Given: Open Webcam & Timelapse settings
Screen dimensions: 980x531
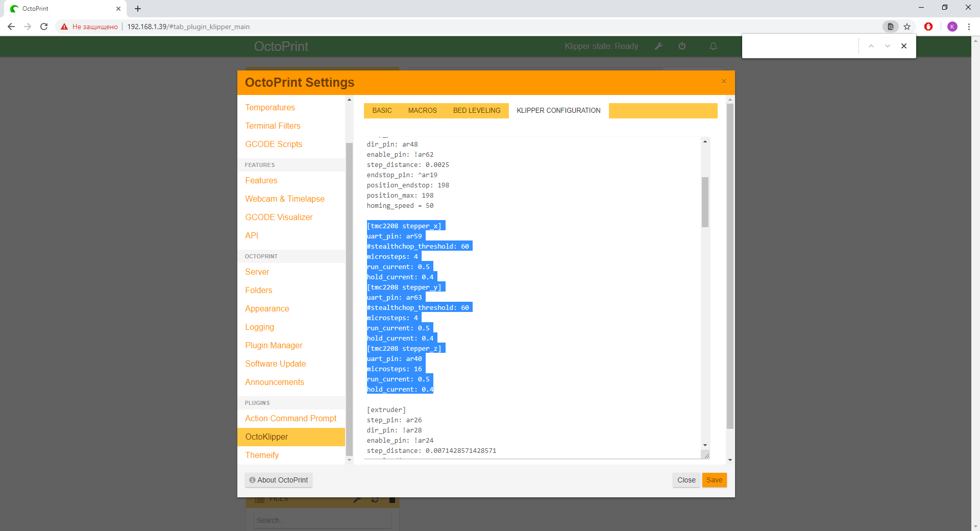Looking at the screenshot, I should 284,199.
